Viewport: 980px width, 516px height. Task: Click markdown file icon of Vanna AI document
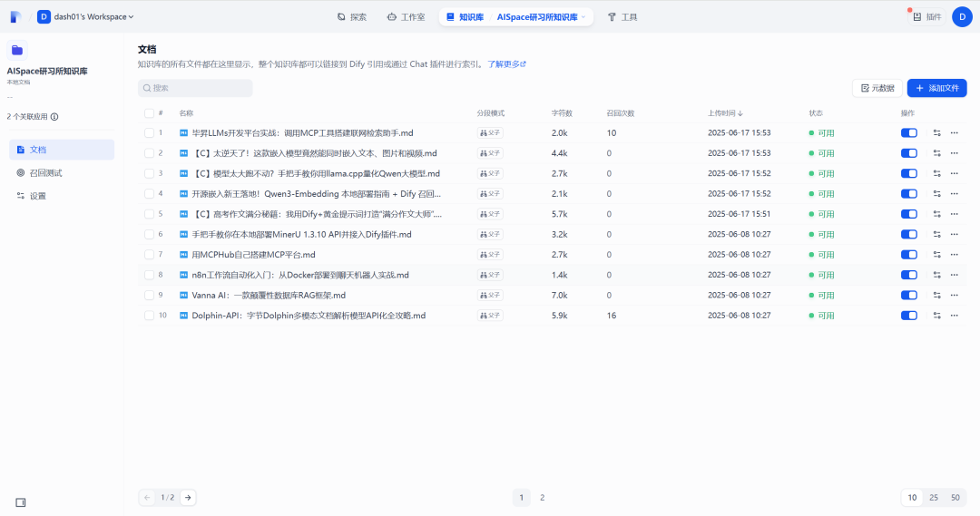[183, 295]
